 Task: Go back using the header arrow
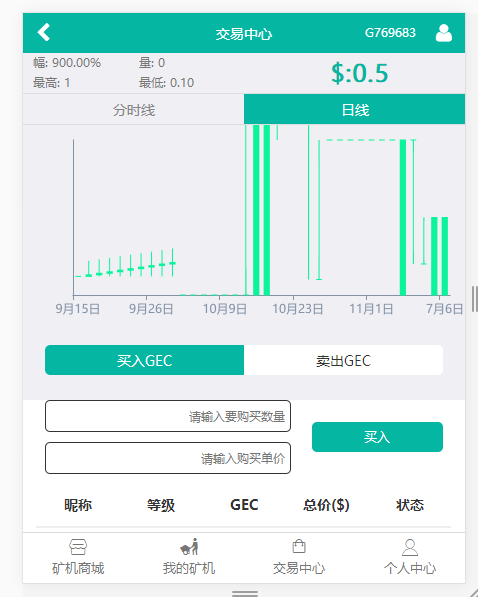(44, 32)
